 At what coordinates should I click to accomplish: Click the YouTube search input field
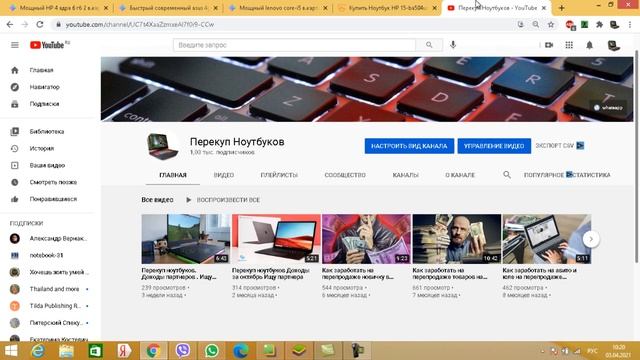tap(294, 45)
